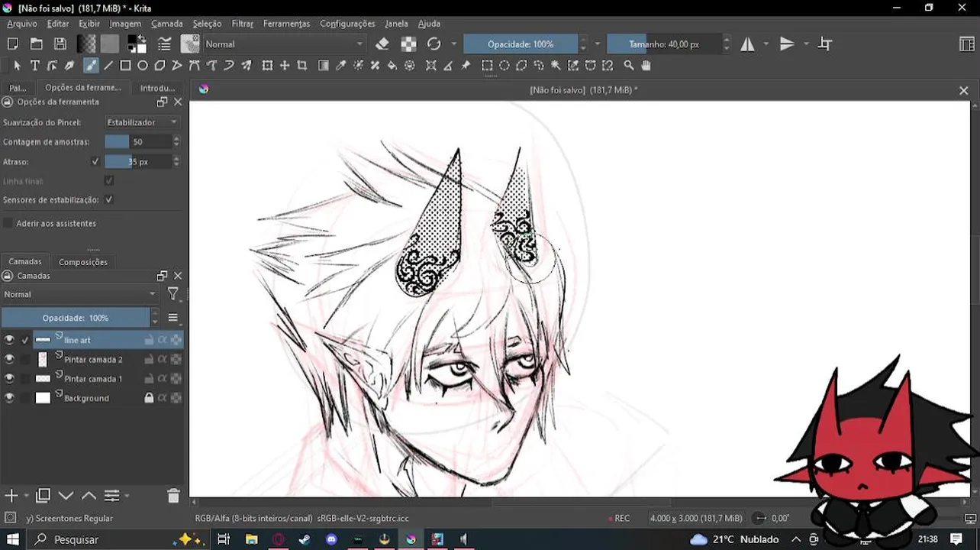Screen dimensions: 980x550
Task: Select the Pan hand tool
Action: pos(646,66)
